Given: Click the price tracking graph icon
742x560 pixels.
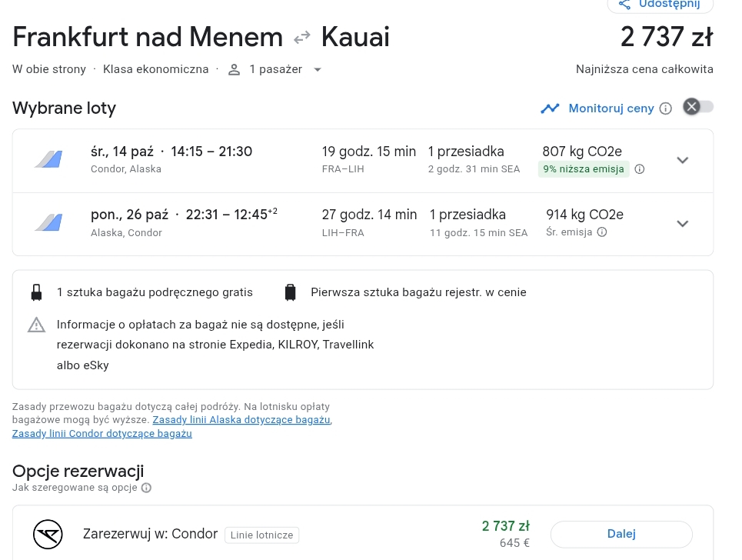Looking at the screenshot, I should pyautogui.click(x=550, y=108).
